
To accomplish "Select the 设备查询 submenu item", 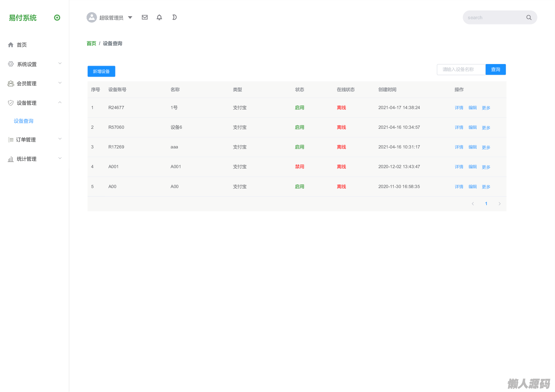I will 23,121.
